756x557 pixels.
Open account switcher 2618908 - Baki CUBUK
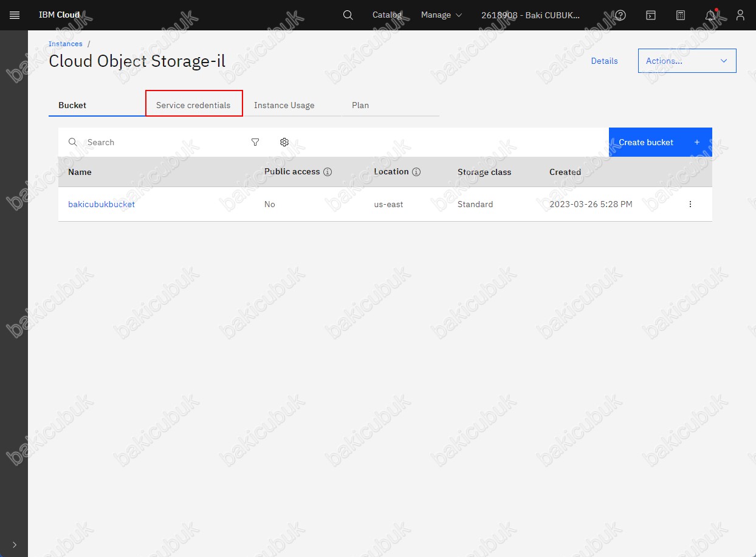[531, 15]
